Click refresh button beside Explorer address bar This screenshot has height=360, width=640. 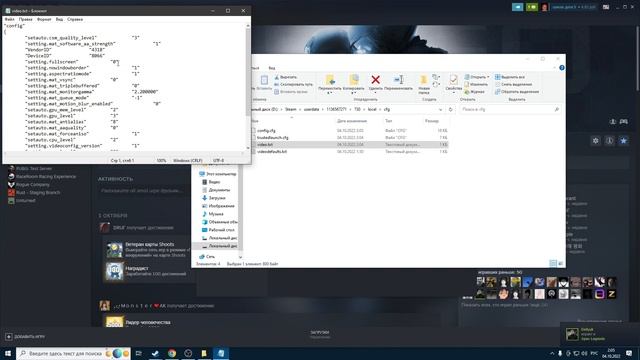(450, 109)
